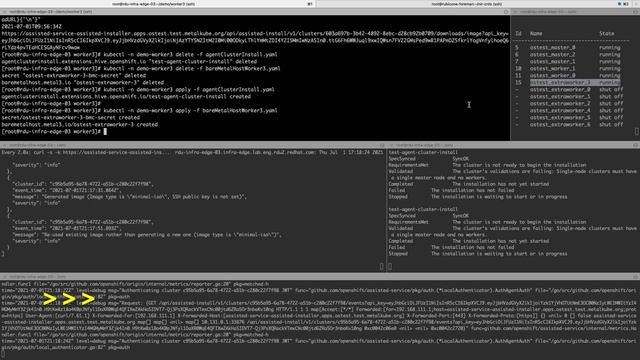Select the ostest_extraworker_6 shut off row

(x=569, y=124)
